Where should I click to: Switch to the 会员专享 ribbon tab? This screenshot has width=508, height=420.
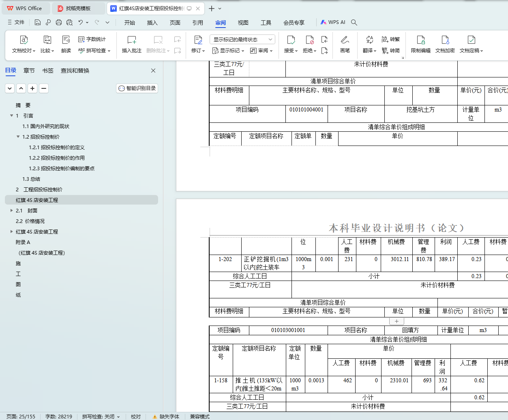tap(294, 23)
